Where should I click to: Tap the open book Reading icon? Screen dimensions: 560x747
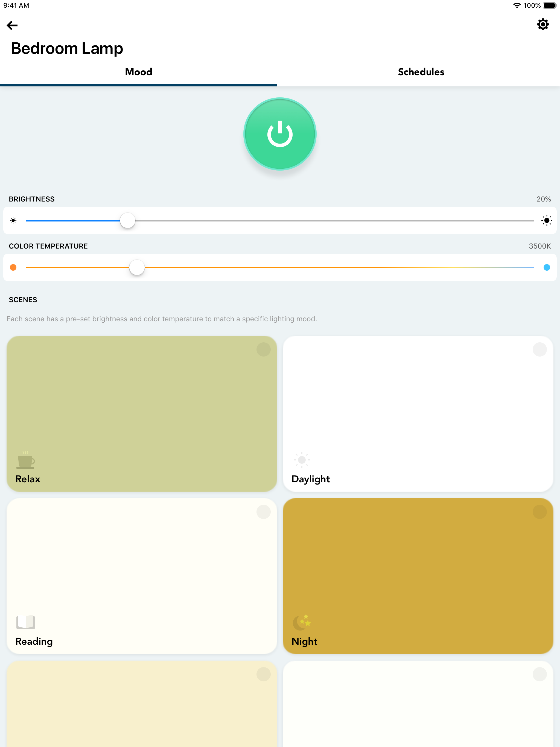26,622
